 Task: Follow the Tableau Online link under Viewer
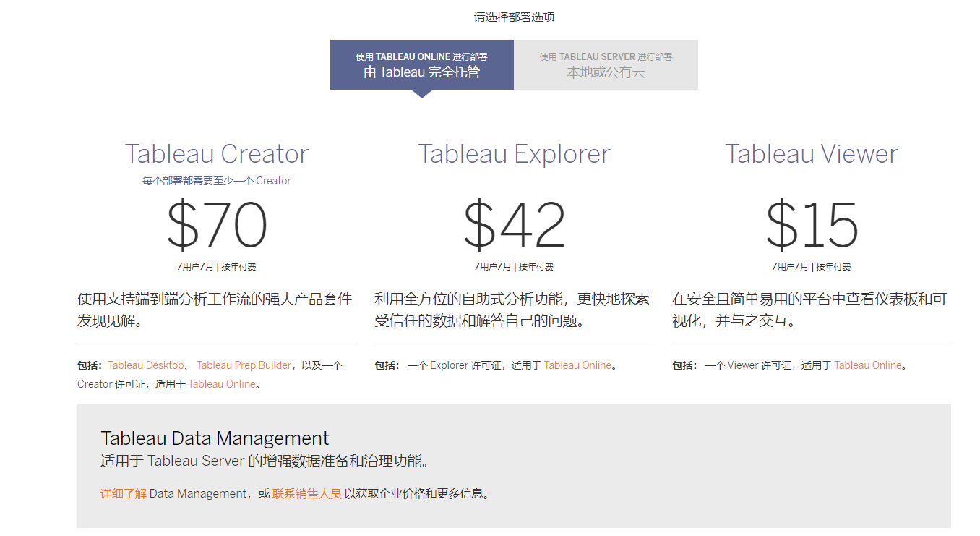click(x=868, y=365)
